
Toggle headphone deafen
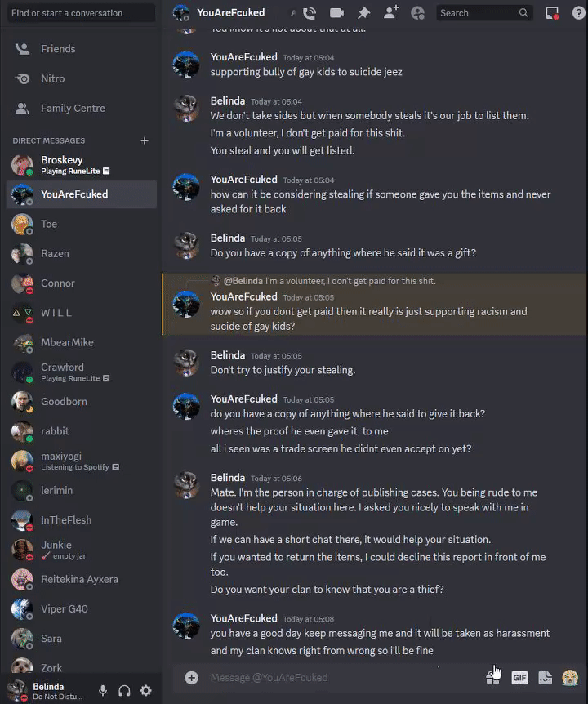124,691
